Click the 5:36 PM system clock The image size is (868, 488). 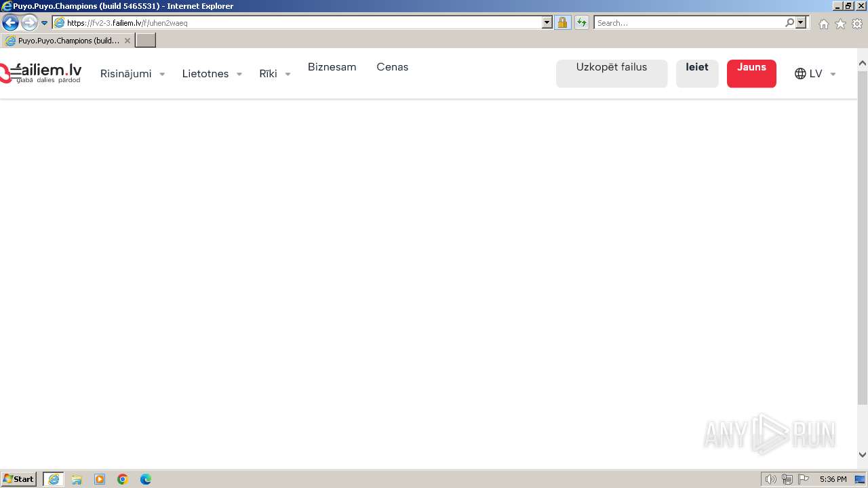pyautogui.click(x=833, y=479)
